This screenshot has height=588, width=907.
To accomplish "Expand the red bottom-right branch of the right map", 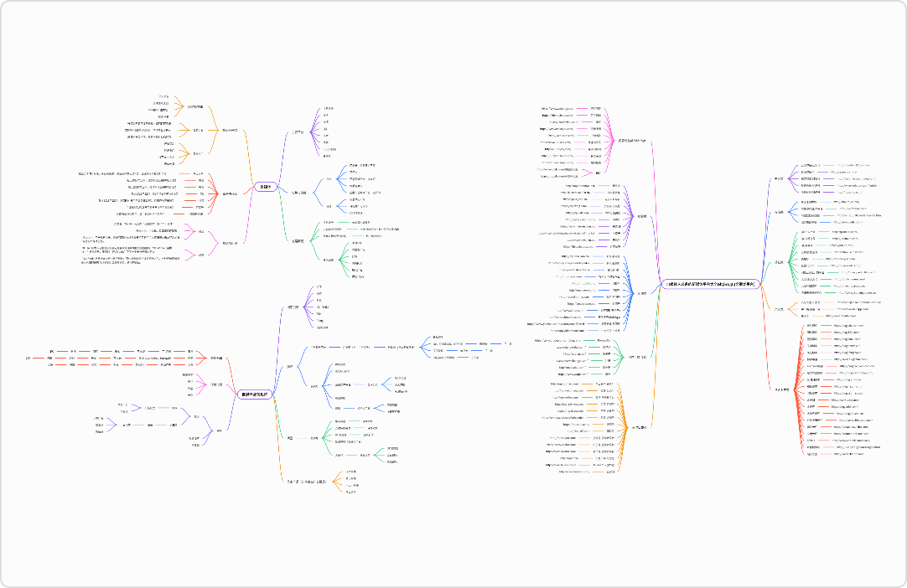I will pyautogui.click(x=781, y=389).
